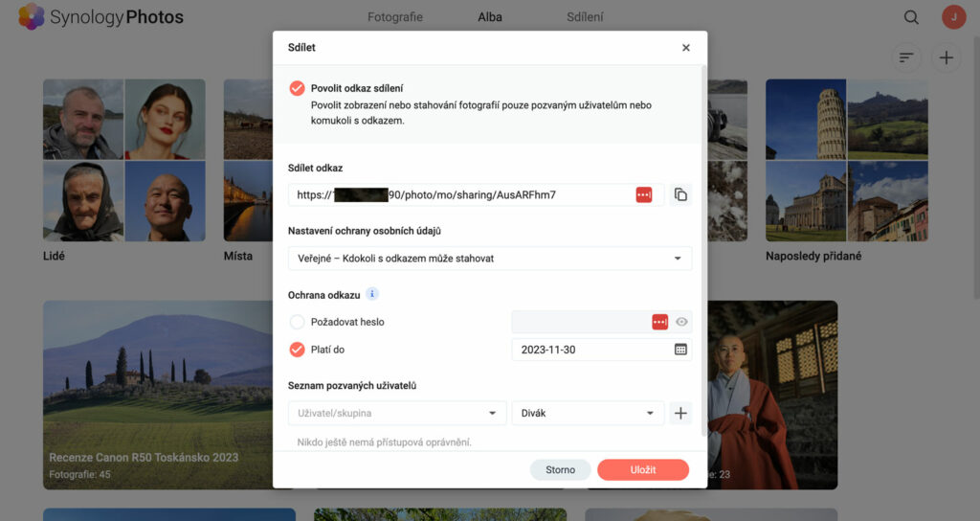Switch to the Sdílení tab
This screenshot has height=521, width=980.
point(585,17)
